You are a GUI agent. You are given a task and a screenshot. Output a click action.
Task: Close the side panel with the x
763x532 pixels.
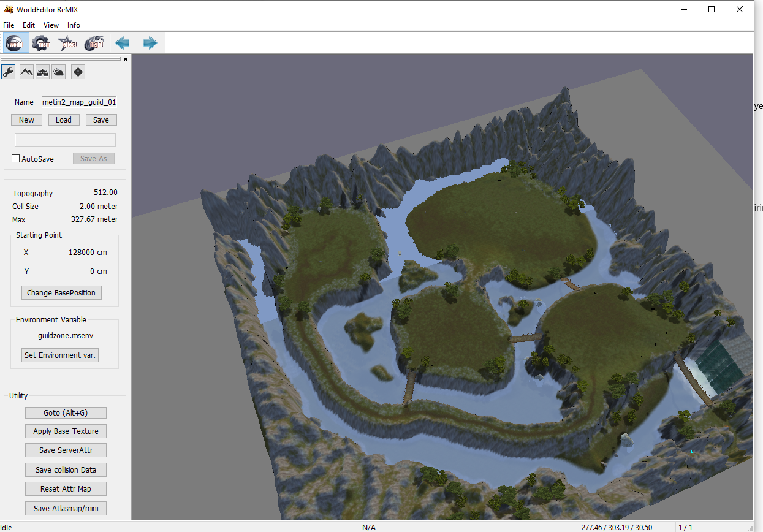pyautogui.click(x=126, y=59)
